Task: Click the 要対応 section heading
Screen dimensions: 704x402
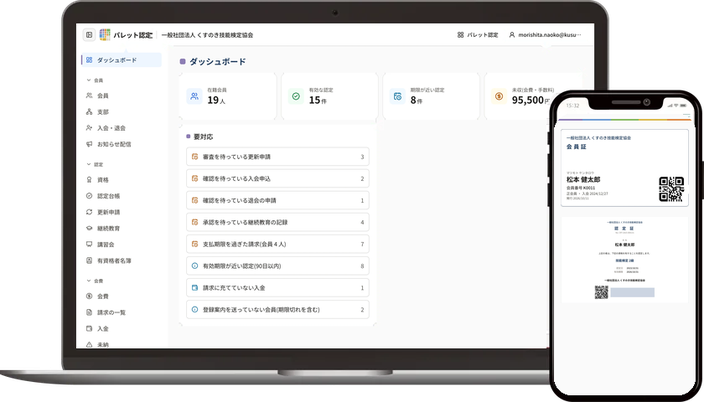Action: [x=203, y=137]
